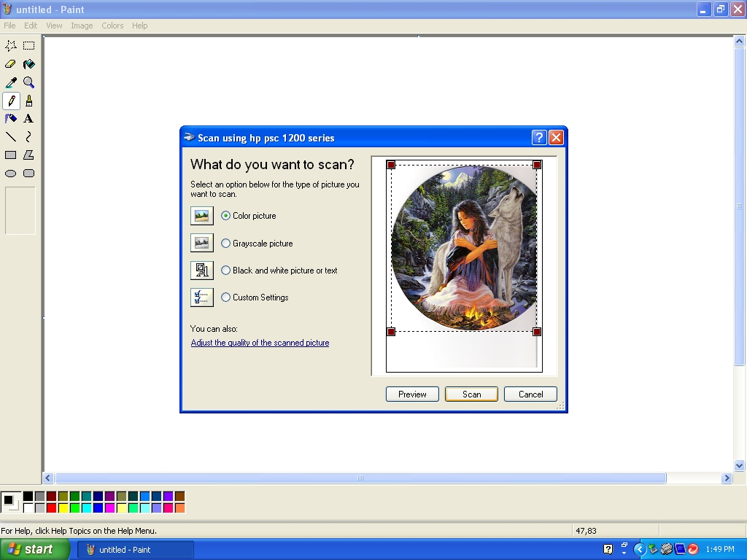Screen dimensions: 747x560
Task: Select the magenta palette color
Action: click(x=109, y=508)
